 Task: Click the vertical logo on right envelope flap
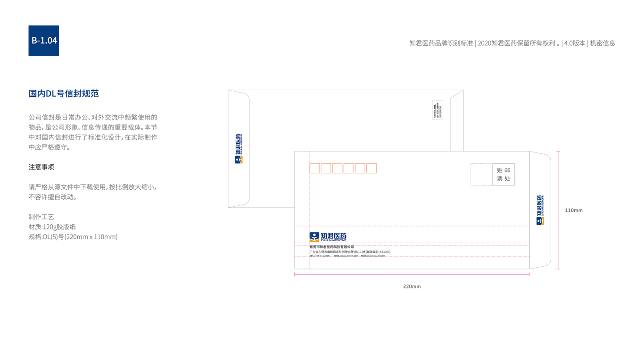pyautogui.click(x=540, y=210)
